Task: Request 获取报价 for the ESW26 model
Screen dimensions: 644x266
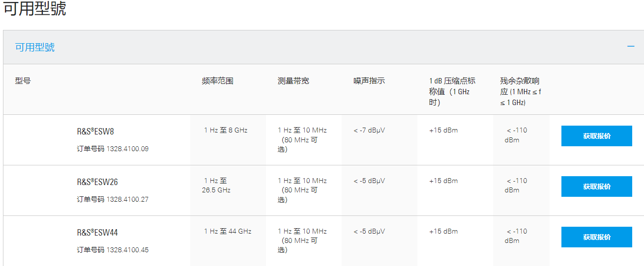Action: point(596,186)
